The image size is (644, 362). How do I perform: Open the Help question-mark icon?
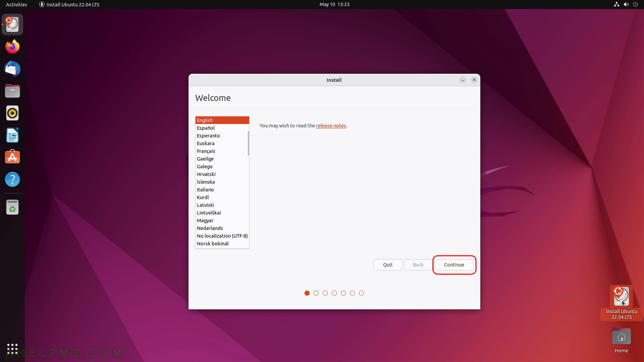click(x=12, y=179)
